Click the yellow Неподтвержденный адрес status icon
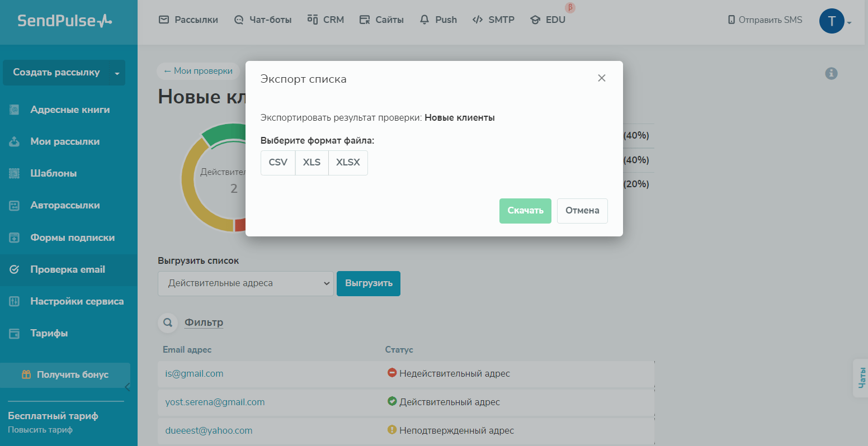Image resolution: width=868 pixels, height=446 pixels. (x=392, y=430)
